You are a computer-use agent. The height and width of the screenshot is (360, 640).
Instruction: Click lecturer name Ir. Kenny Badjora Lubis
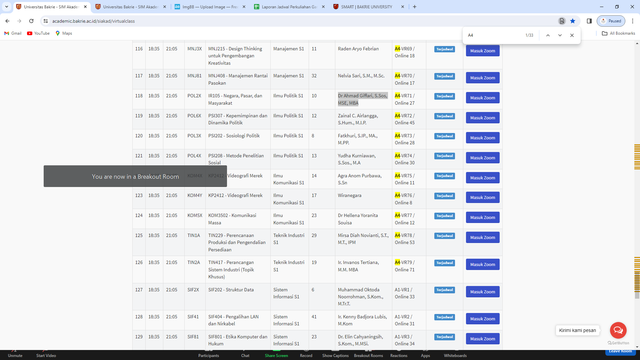pos(361,320)
